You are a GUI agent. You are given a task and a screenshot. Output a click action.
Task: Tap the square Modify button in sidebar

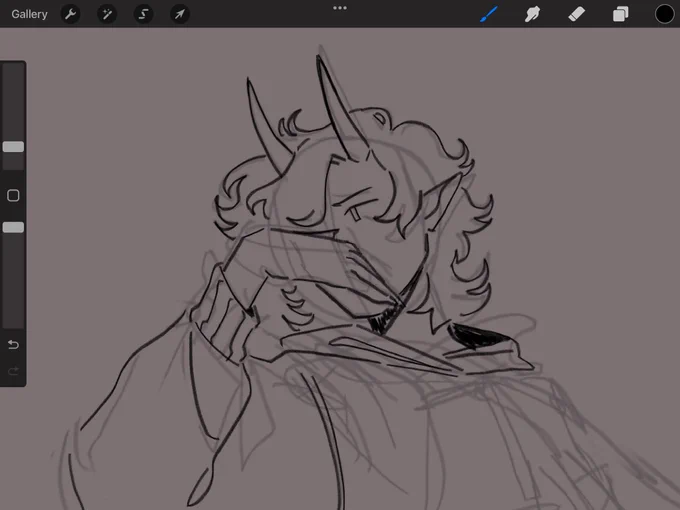[13, 196]
